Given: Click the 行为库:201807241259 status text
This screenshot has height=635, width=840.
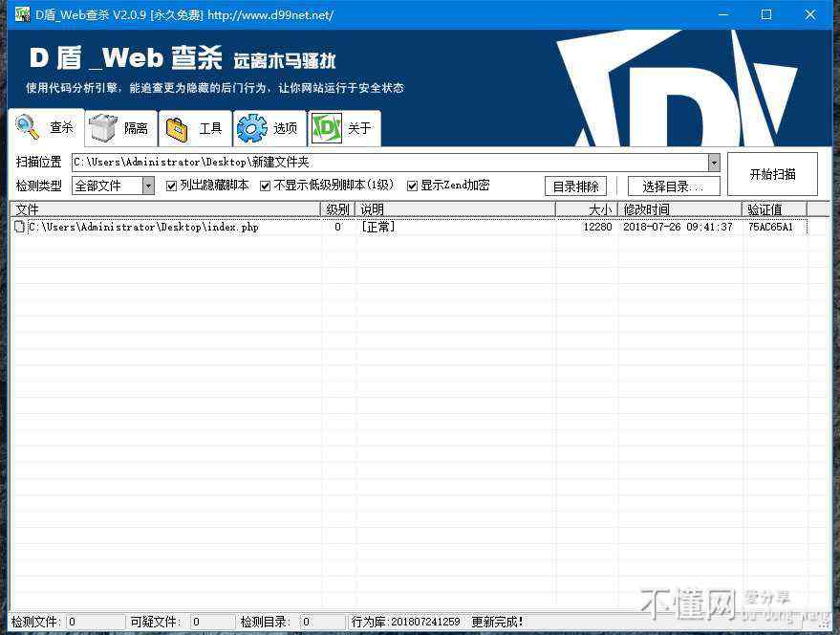Looking at the screenshot, I should pyautogui.click(x=405, y=622).
